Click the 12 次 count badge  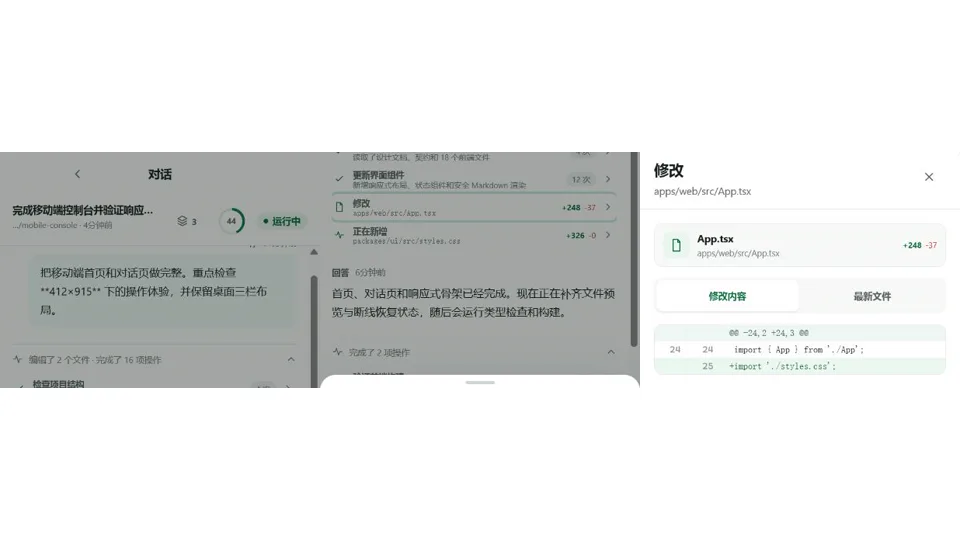click(x=580, y=179)
